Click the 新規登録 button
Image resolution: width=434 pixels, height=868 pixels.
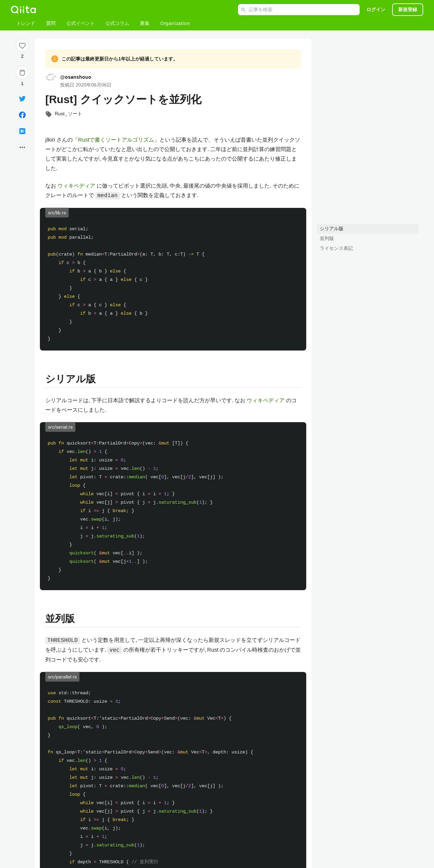(x=408, y=10)
